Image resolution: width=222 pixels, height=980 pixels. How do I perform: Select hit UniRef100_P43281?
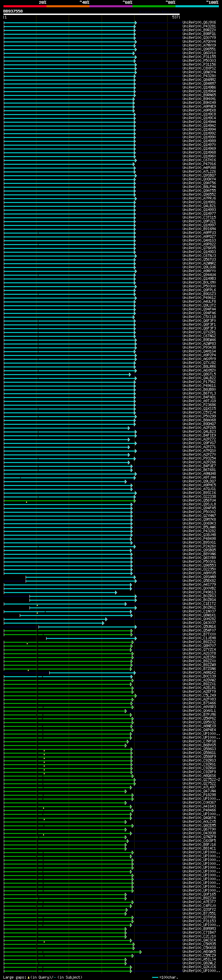pyautogui.click(x=199, y=26)
